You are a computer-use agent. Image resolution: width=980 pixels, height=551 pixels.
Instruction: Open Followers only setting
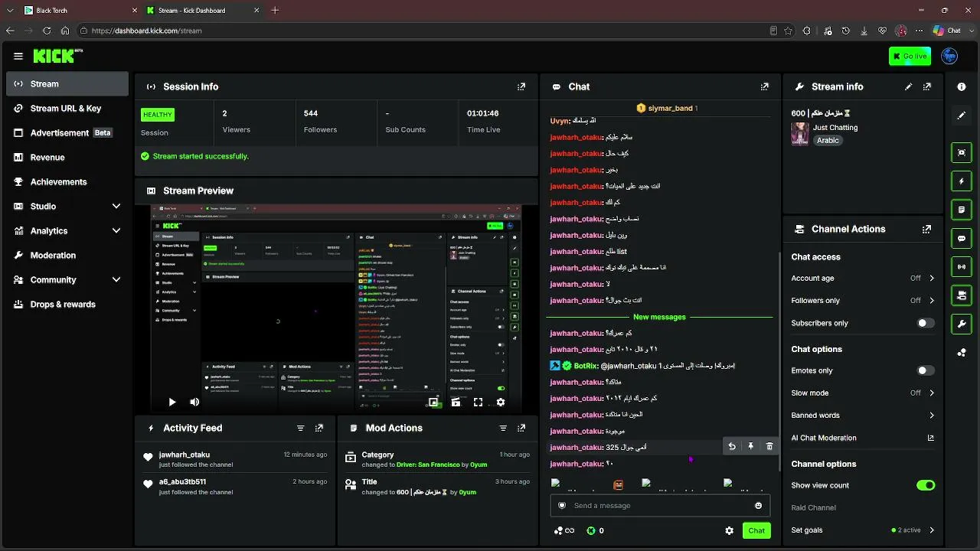(x=863, y=301)
